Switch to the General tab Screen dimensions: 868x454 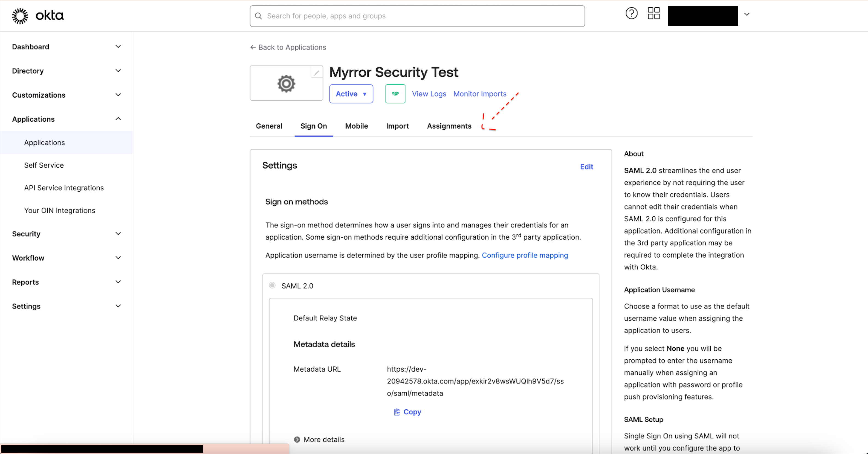(x=269, y=126)
